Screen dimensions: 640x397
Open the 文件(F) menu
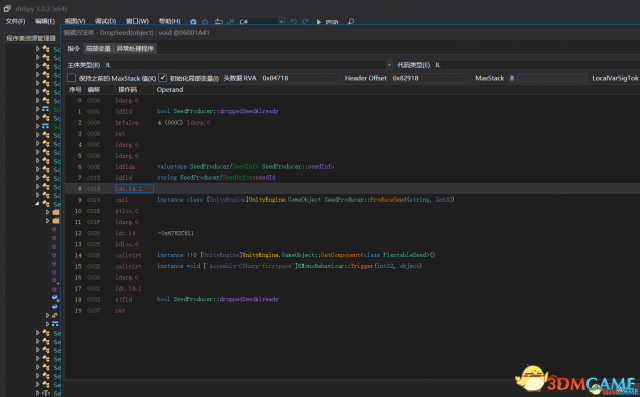[x=16, y=21]
